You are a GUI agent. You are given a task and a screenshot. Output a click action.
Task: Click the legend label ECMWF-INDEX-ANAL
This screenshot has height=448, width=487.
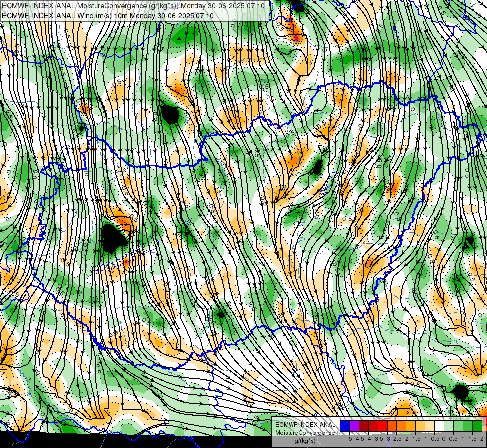point(305,425)
